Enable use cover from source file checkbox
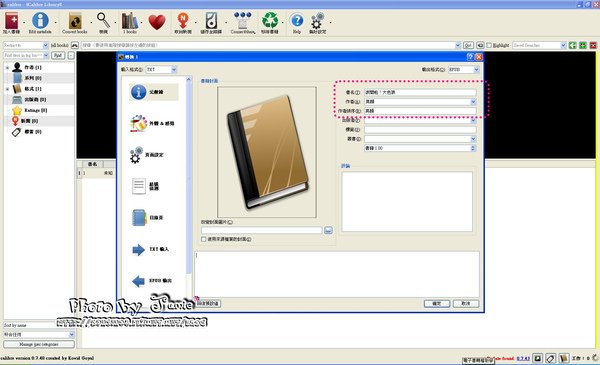The image size is (600, 365). [204, 239]
